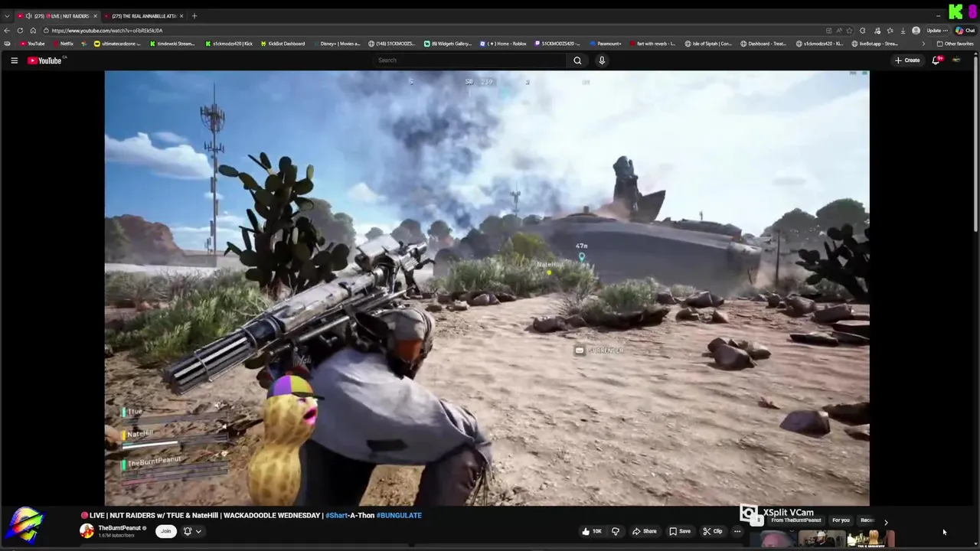Select the 'For you' filter chip
980x551 pixels.
[841, 520]
